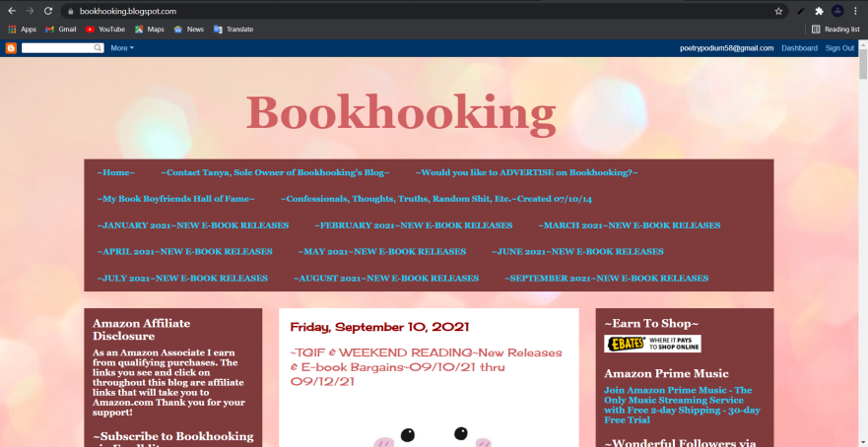Click Sign Out in the Blogger navbar
868x447 pixels.
[x=839, y=48]
